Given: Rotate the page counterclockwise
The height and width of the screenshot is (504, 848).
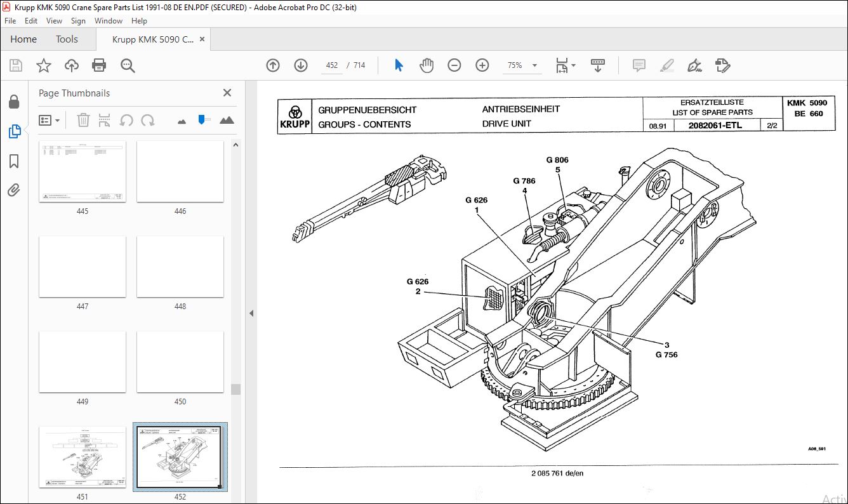Looking at the screenshot, I should pos(126,119).
